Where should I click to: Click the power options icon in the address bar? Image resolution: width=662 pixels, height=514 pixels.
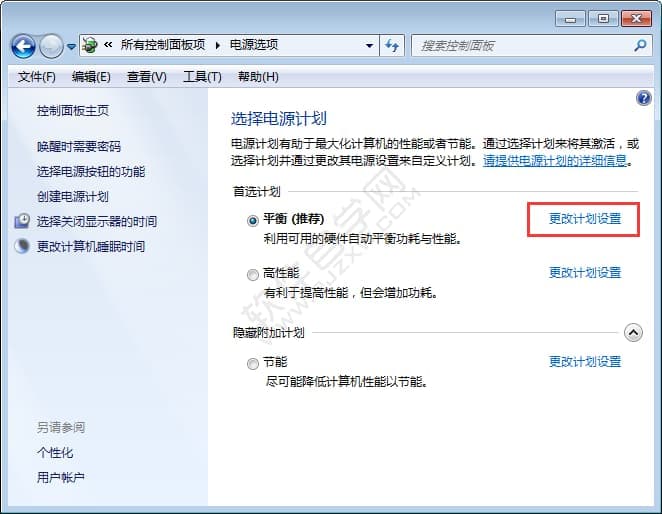[x=91, y=46]
